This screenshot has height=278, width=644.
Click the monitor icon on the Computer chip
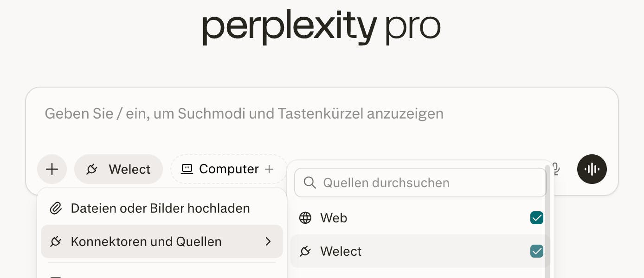[187, 169]
